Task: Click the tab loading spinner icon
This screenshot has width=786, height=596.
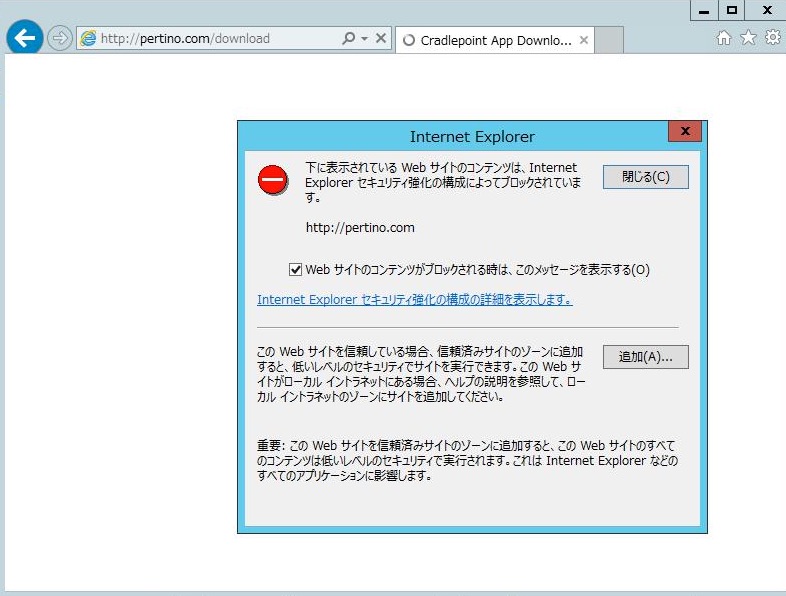Action: [409, 40]
